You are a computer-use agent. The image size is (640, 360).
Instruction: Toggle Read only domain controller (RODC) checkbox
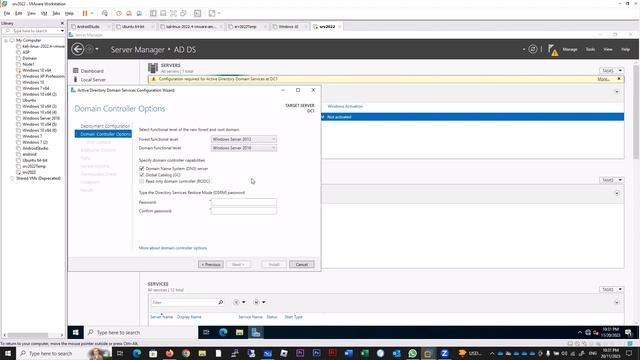(142, 181)
